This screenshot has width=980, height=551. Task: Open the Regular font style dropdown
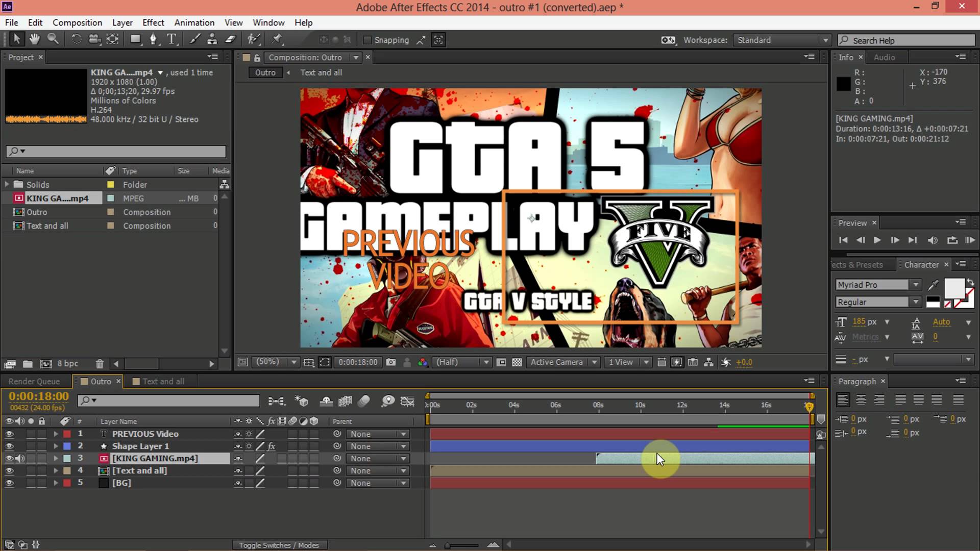pos(878,302)
